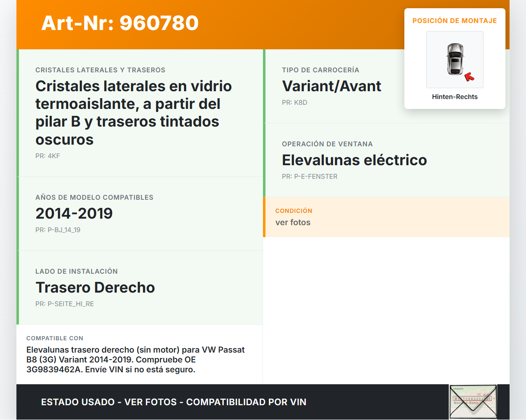The image size is (526, 420).
Task: Click the OPERACIÓN DE VENTANA label
Action: point(328,144)
